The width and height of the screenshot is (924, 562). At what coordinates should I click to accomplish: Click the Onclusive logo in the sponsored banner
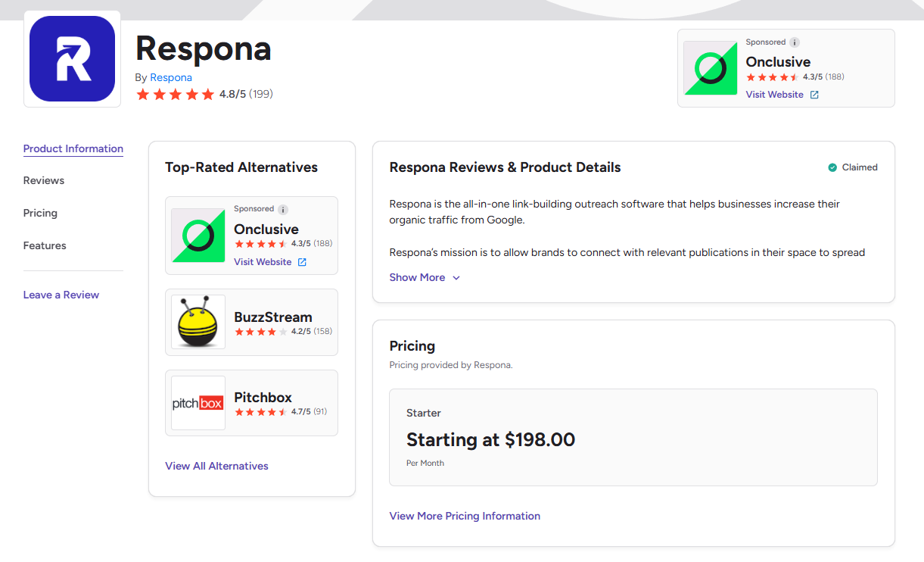click(710, 68)
